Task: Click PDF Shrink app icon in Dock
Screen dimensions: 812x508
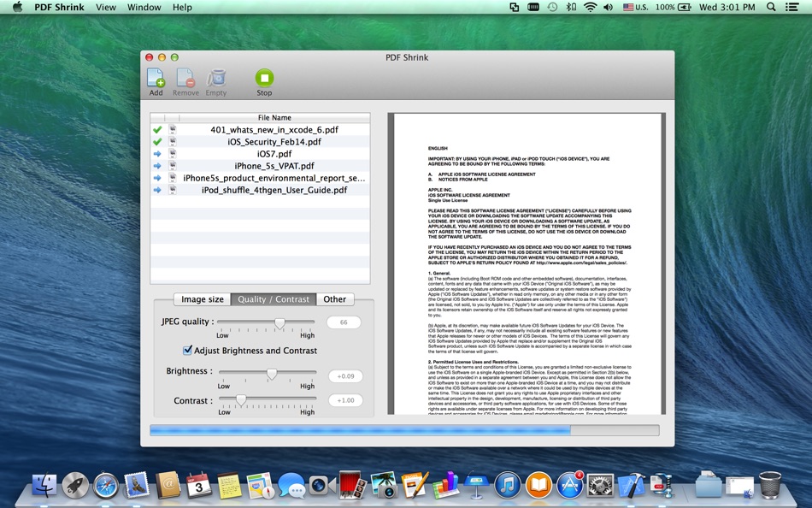Action: coord(662,485)
